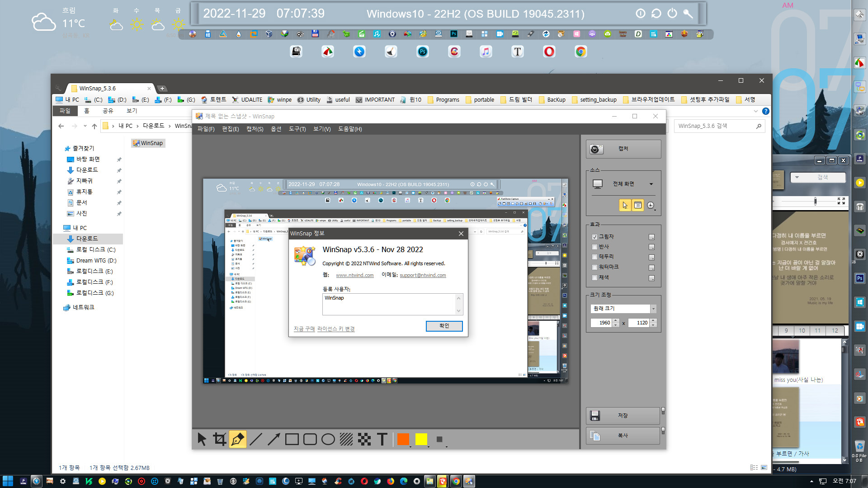Open the capture delay timer icon
Viewport: 868px width, 488px height.
click(x=651, y=205)
